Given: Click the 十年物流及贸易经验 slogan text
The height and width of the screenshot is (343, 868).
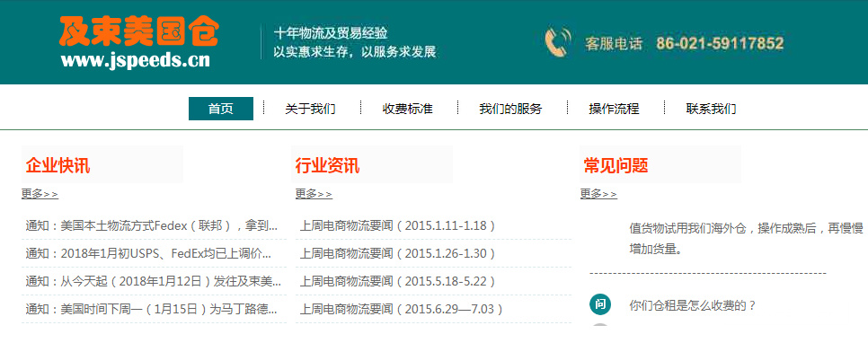Looking at the screenshot, I should point(331,33).
